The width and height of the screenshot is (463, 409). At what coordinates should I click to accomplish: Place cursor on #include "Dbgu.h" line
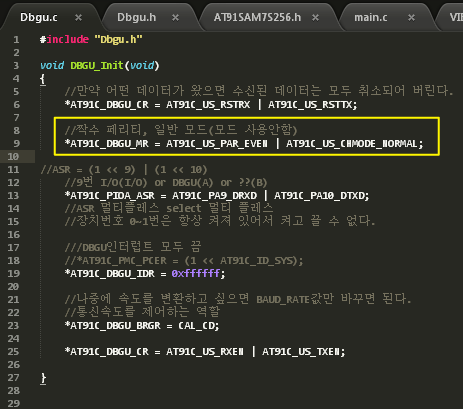coord(91,40)
